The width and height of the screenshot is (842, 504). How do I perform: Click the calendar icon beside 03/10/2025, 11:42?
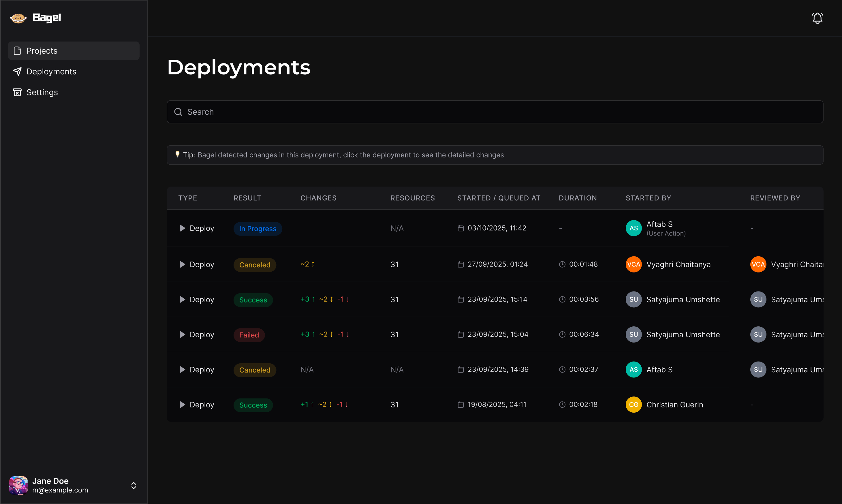tap(461, 228)
